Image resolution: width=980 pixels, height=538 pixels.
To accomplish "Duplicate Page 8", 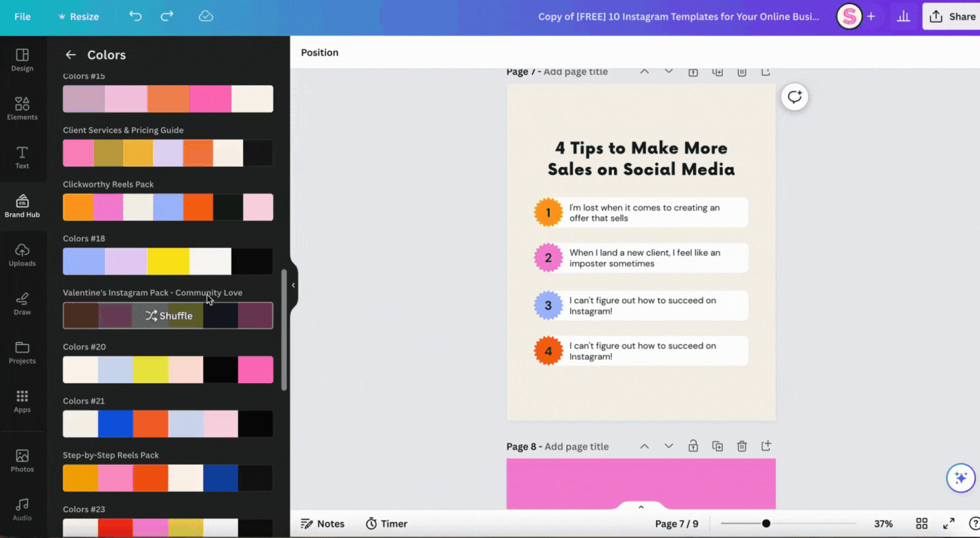I will 718,446.
